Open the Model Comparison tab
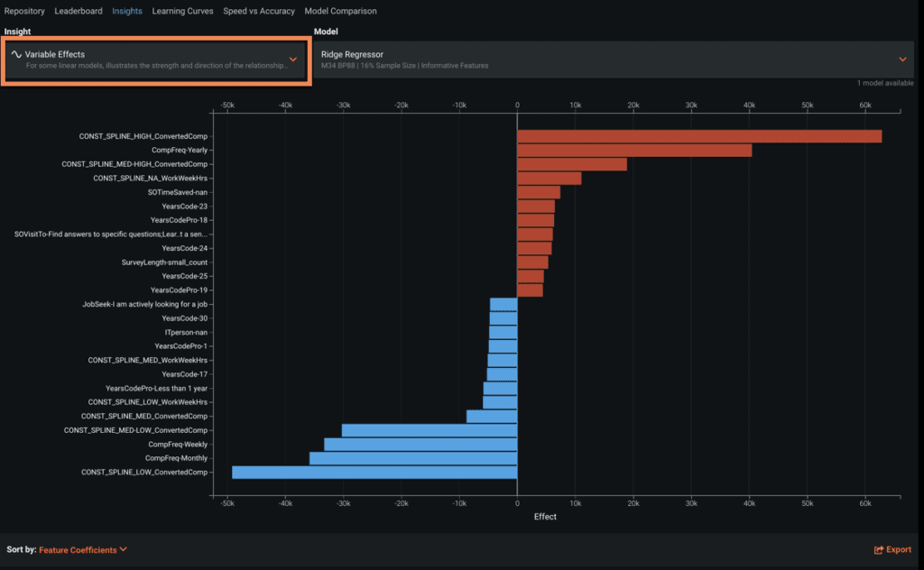 click(340, 11)
